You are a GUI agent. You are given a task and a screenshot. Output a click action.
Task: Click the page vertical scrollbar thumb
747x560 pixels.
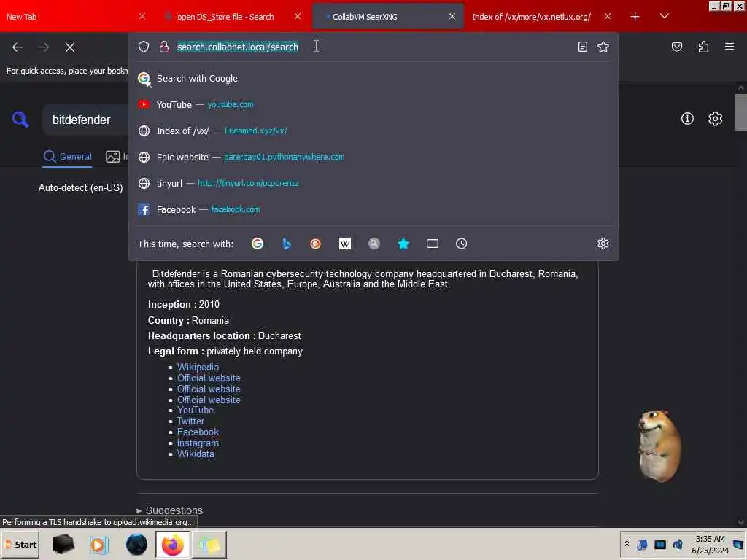click(741, 112)
